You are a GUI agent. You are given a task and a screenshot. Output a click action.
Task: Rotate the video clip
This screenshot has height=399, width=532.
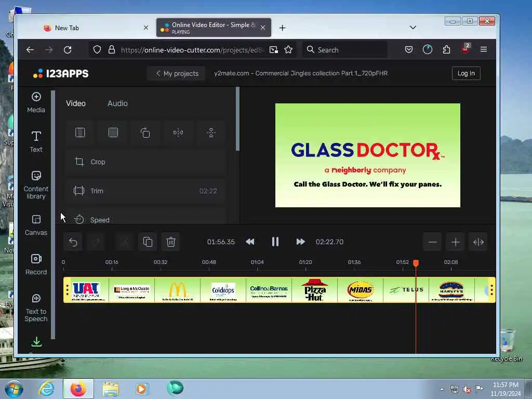(145, 132)
